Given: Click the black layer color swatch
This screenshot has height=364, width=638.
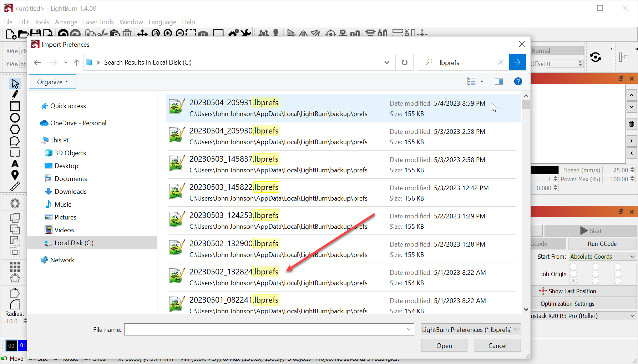Looking at the screenshot, I should click(x=545, y=170).
